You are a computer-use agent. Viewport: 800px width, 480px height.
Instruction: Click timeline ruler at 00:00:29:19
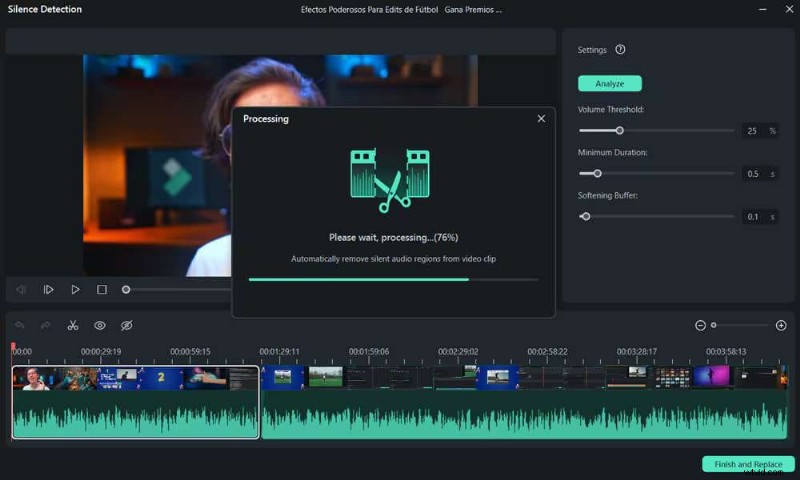(x=101, y=351)
